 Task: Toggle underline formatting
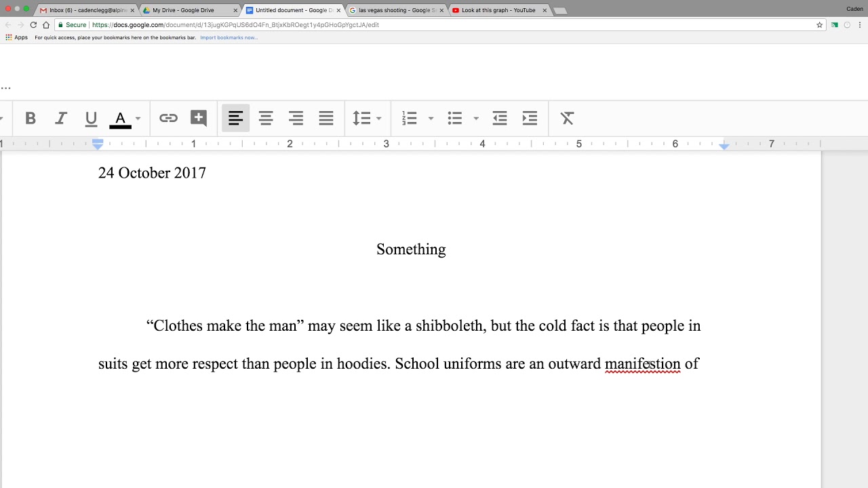click(x=91, y=119)
